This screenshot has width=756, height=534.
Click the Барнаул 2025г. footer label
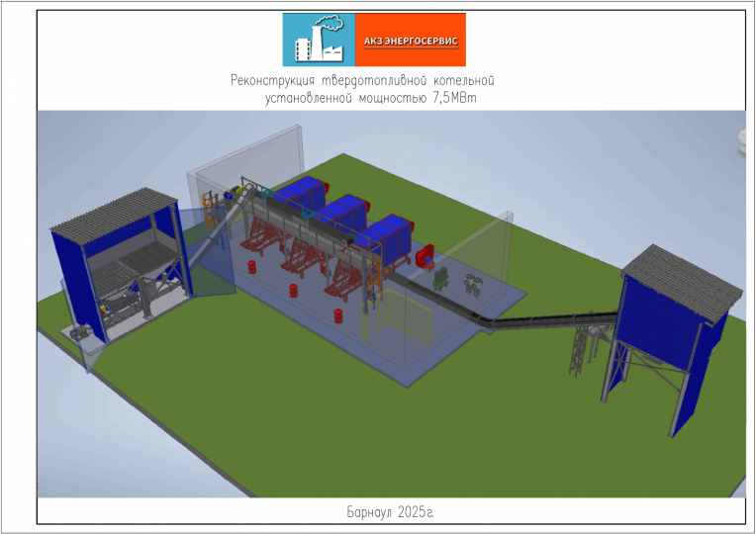390,512
